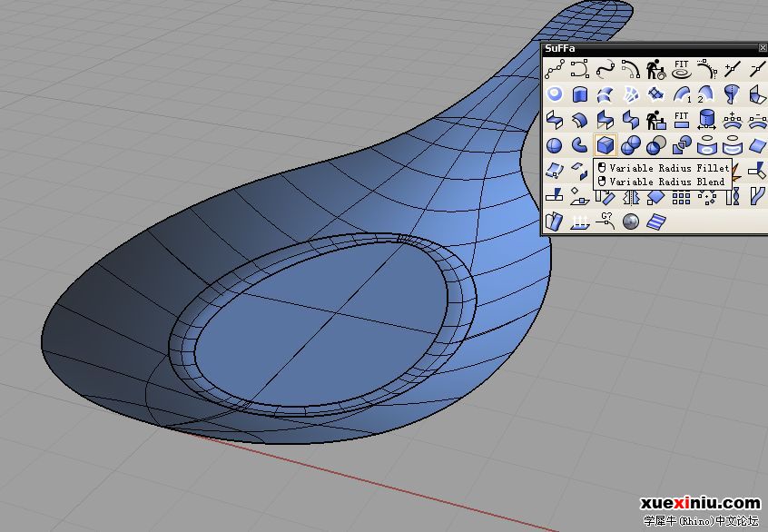Click the rectangular array grid icon
This screenshot has height=532, width=768.
[x=682, y=197]
